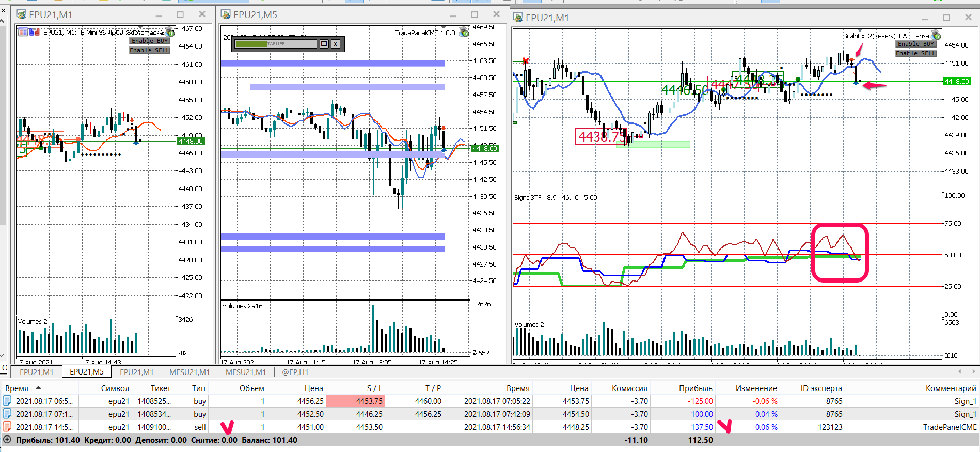Image resolution: width=980 pixels, height=452 pixels.
Task: Click deal icon of the 06:5... buy row
Action: coord(7,401)
